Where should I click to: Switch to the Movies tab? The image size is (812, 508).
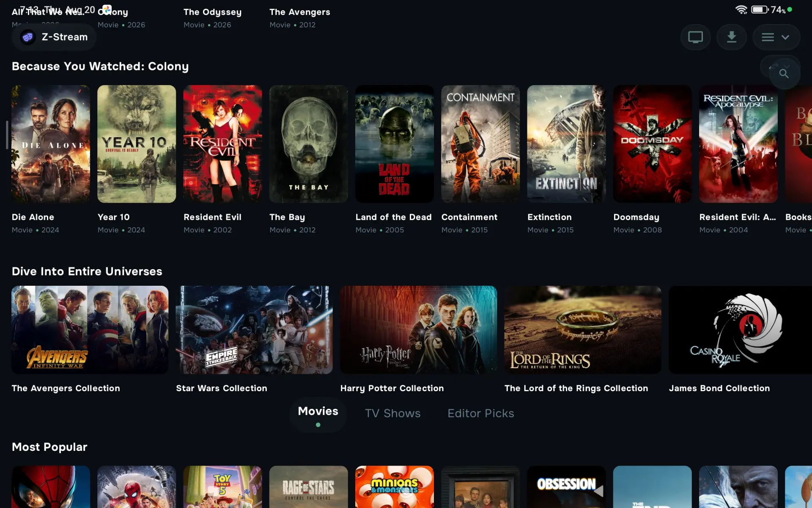pos(318,414)
